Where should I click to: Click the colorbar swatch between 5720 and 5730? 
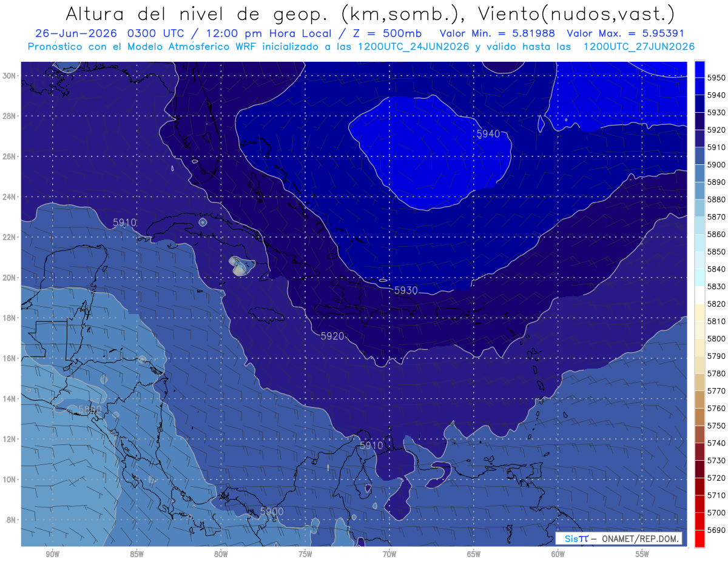tap(699, 469)
